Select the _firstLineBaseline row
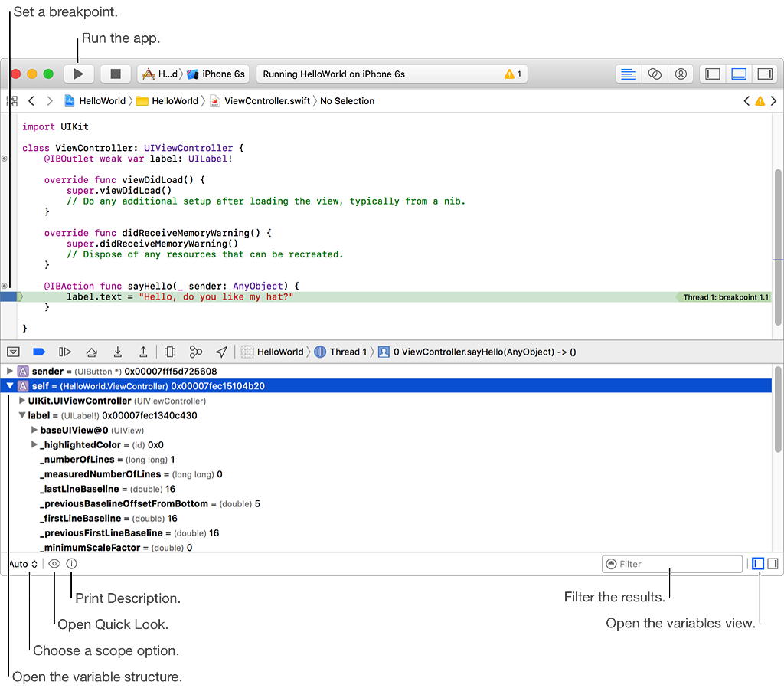Screen dimensions: 784x688 (x=385, y=519)
